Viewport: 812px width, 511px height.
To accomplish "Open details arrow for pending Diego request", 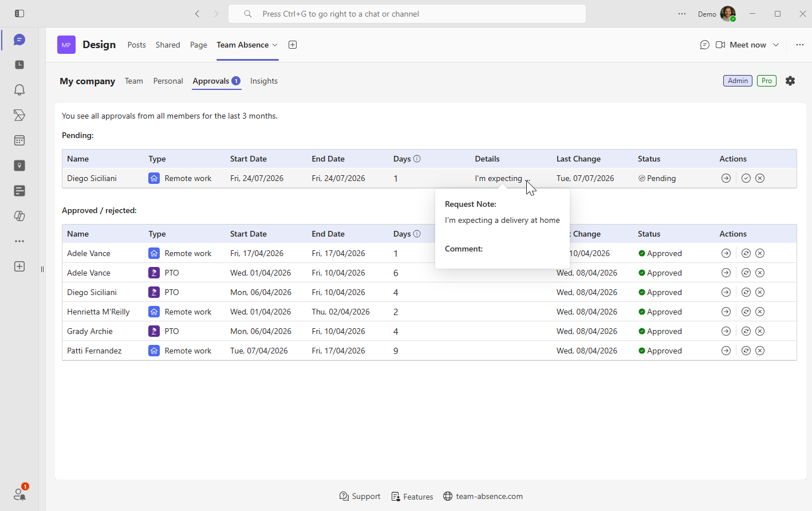I will pos(726,178).
